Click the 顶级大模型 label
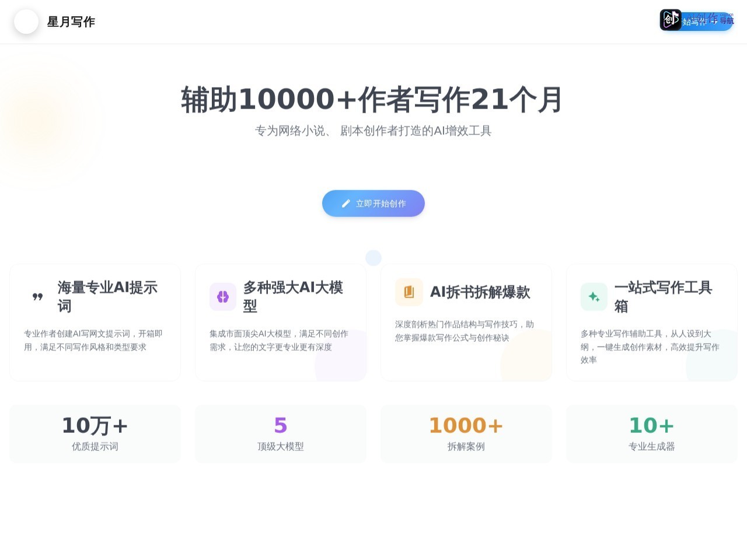This screenshot has height=560, width=747. tap(281, 446)
